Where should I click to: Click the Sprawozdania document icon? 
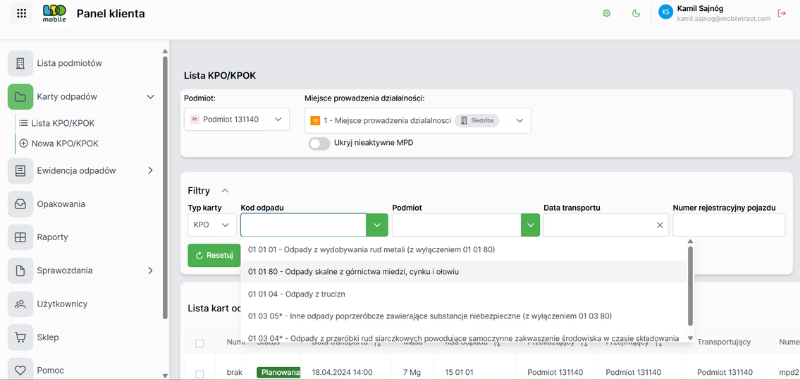coord(20,271)
